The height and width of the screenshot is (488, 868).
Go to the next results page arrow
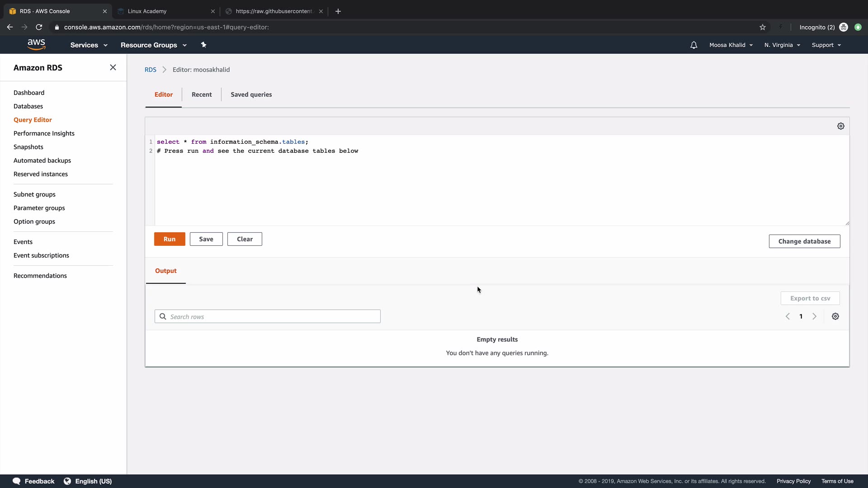click(x=814, y=316)
